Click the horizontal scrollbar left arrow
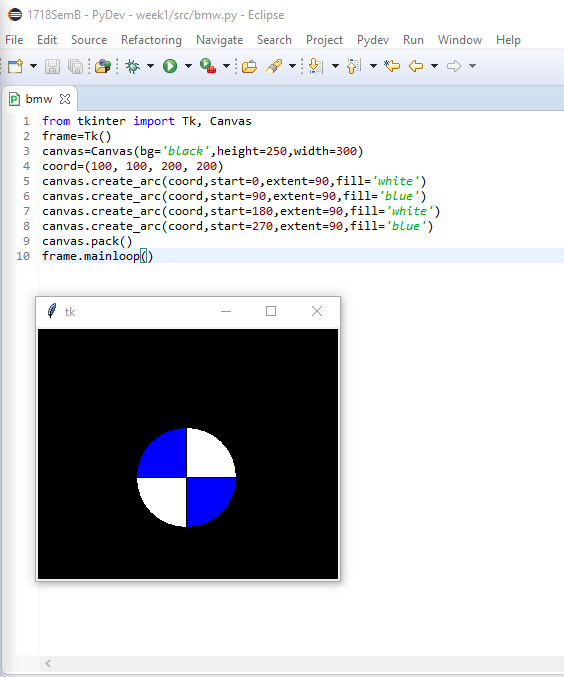Image resolution: width=564 pixels, height=677 pixels. pyautogui.click(x=48, y=664)
